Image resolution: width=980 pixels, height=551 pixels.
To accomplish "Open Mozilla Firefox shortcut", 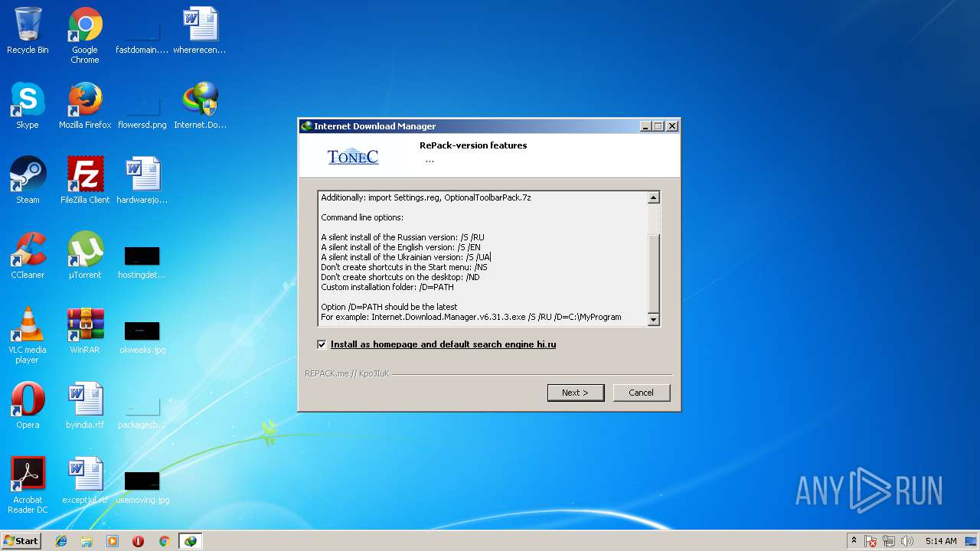I will tap(85, 106).
